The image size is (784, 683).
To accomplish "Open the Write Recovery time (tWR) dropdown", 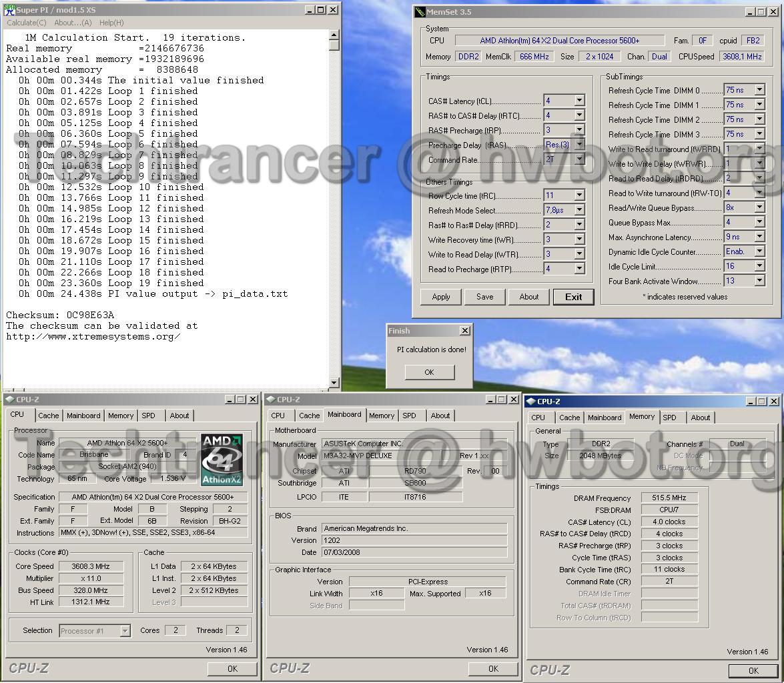I will click(x=579, y=239).
